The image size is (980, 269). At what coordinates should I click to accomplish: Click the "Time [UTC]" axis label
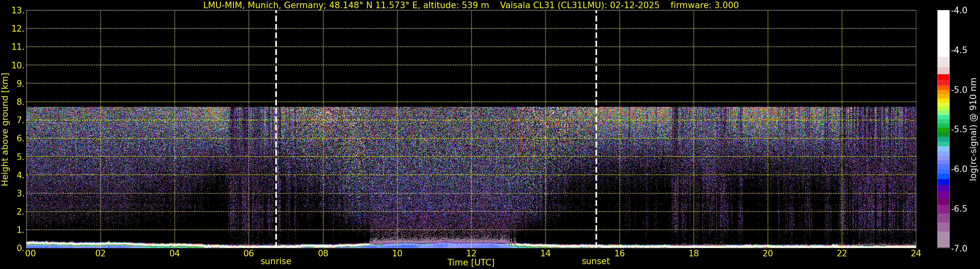coord(471,262)
